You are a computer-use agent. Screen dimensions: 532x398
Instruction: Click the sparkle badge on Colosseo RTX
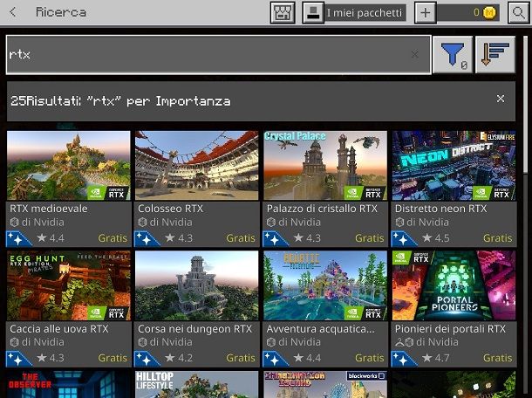(146, 239)
